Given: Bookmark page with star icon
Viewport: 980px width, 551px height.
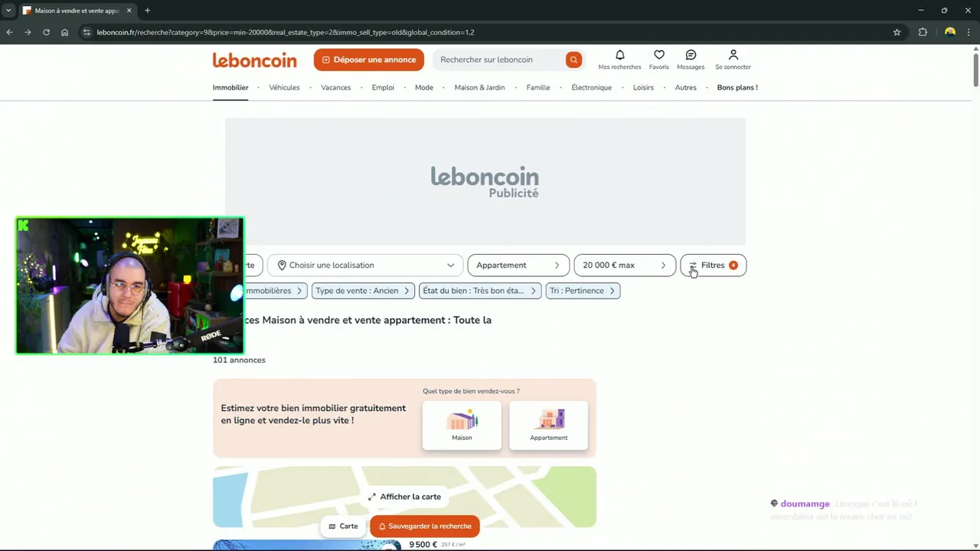Looking at the screenshot, I should point(897,32).
